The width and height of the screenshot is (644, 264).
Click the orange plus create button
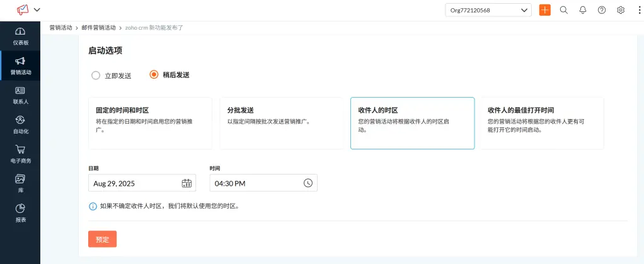pyautogui.click(x=545, y=10)
